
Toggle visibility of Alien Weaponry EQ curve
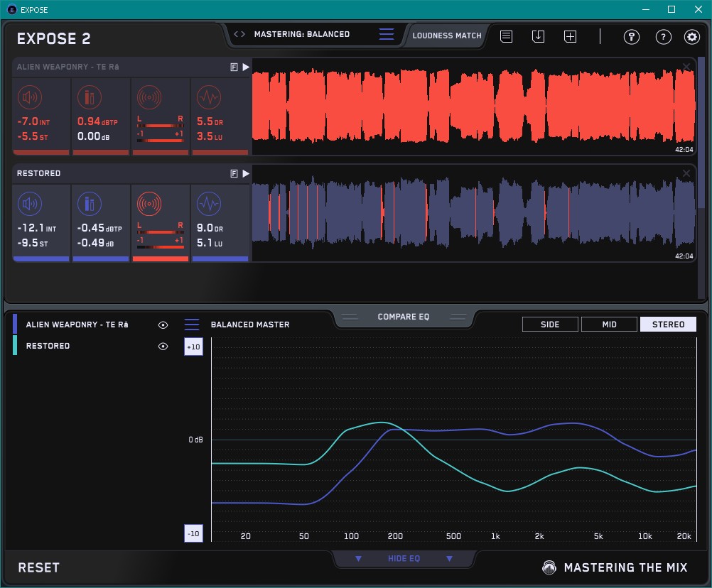pos(163,325)
